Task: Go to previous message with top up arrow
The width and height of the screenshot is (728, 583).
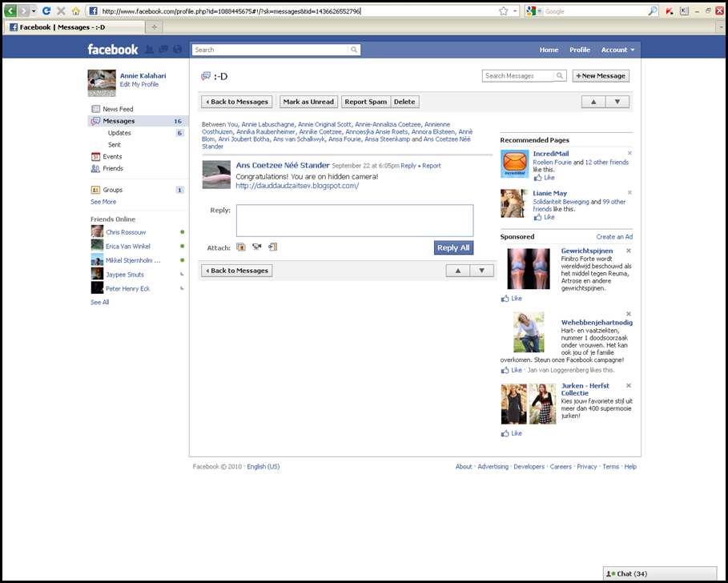Action: tap(593, 102)
